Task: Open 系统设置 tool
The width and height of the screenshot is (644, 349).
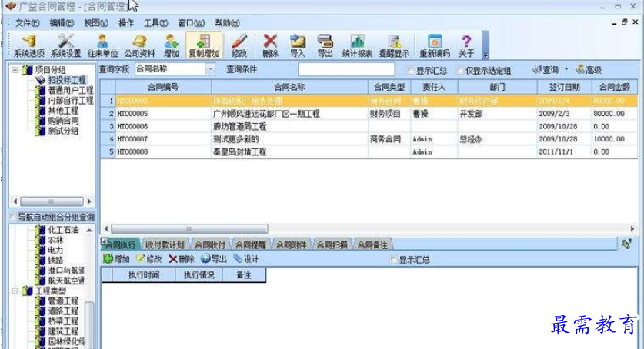Action: [65, 45]
